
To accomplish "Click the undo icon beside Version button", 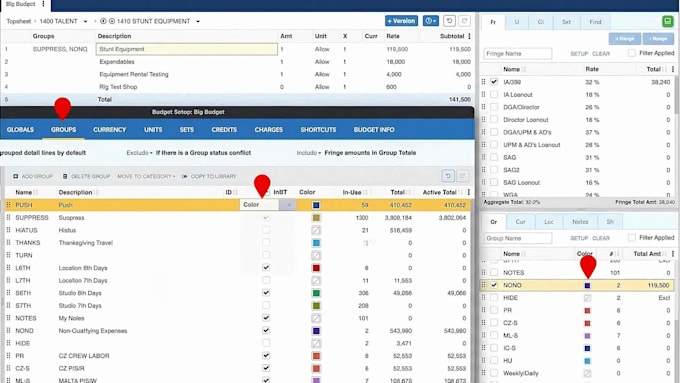I will click(x=449, y=21).
